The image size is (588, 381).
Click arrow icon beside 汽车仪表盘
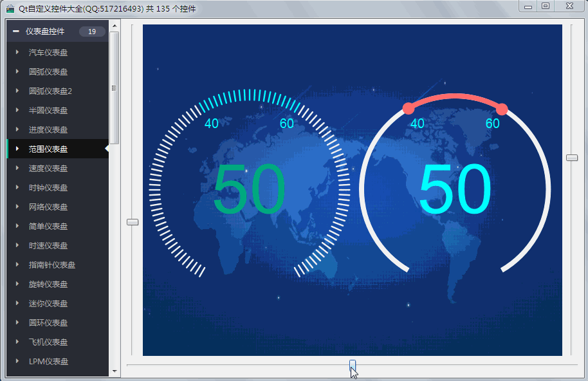[17, 52]
